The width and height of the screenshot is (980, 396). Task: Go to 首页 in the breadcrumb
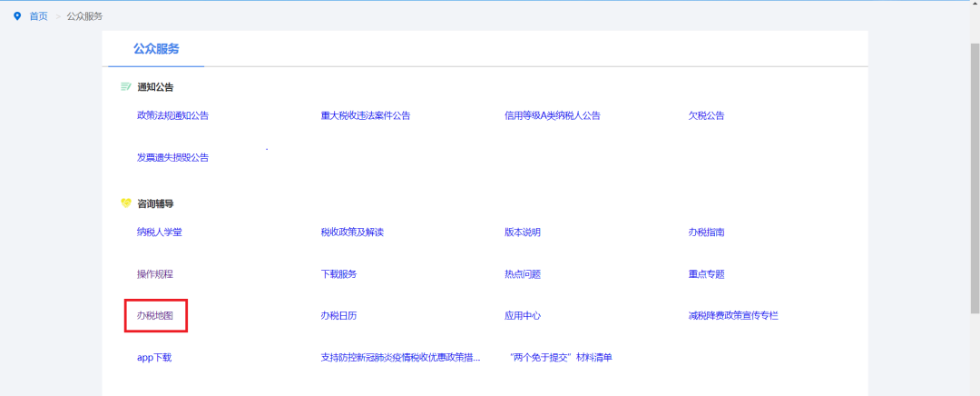39,16
